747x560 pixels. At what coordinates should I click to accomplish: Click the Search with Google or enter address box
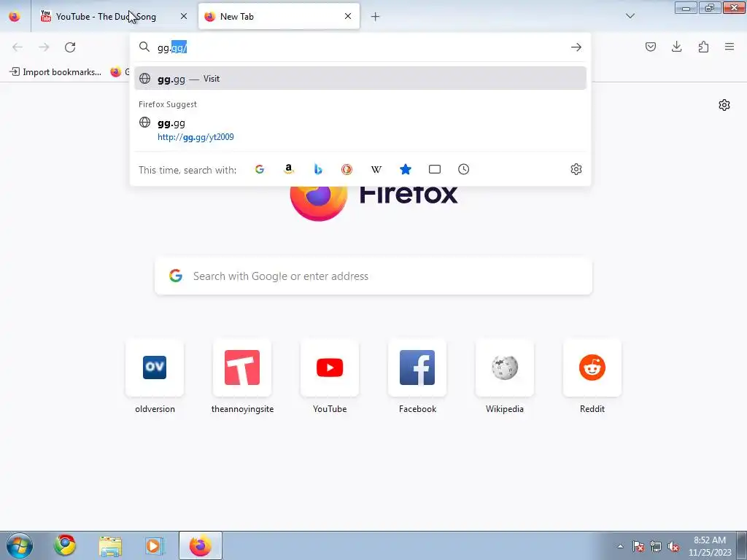point(373,276)
